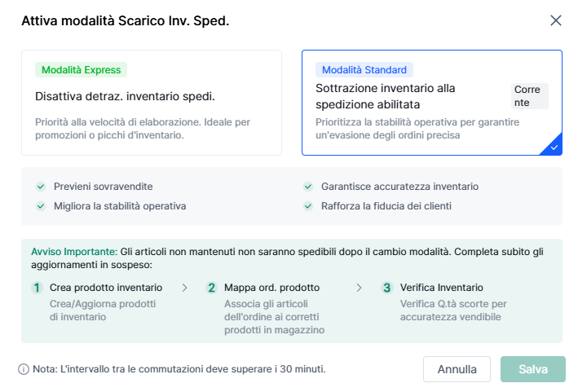This screenshot has height=392, width=578.
Task: Click check icon beside Migliora la stabilità operativa
Action: (x=41, y=206)
